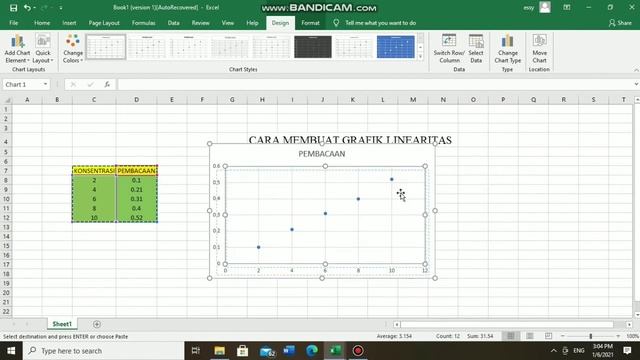Switch to Normal view in status bar
The width and height of the screenshot is (640, 360).
coord(510,336)
